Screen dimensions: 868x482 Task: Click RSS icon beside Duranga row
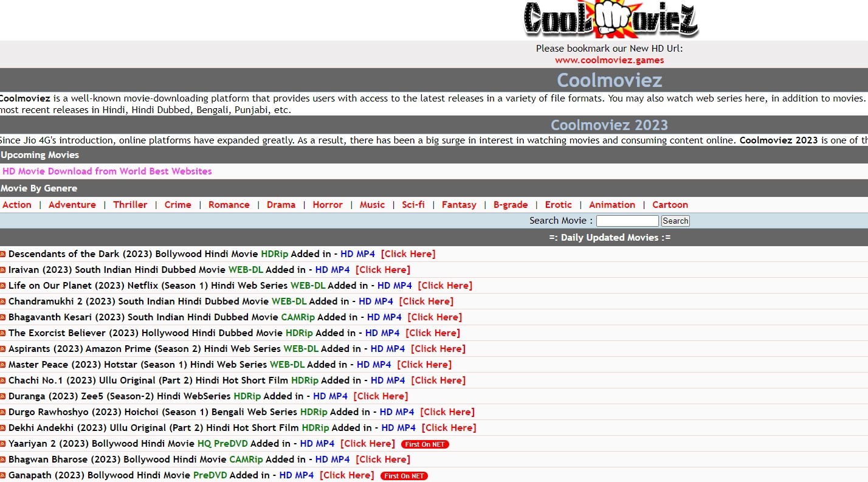pyautogui.click(x=3, y=397)
